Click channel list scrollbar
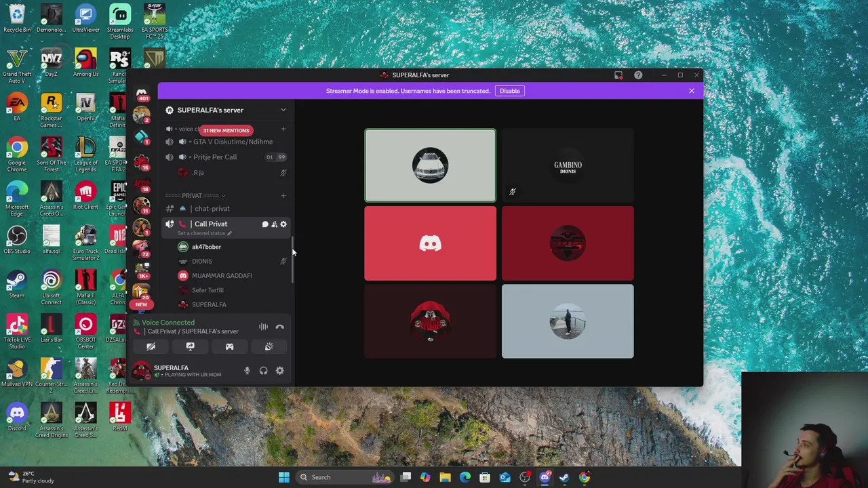This screenshot has width=868, height=488. [292, 261]
